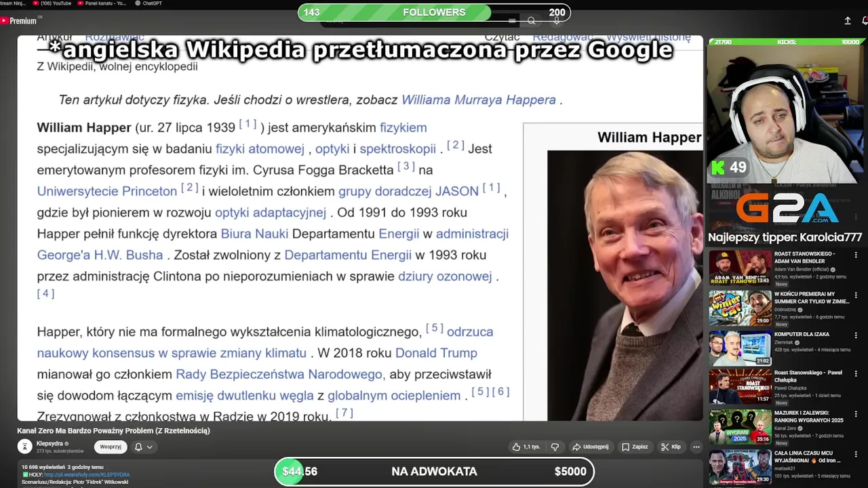Open the W końcu premiera My Summer Car title

coord(811,298)
